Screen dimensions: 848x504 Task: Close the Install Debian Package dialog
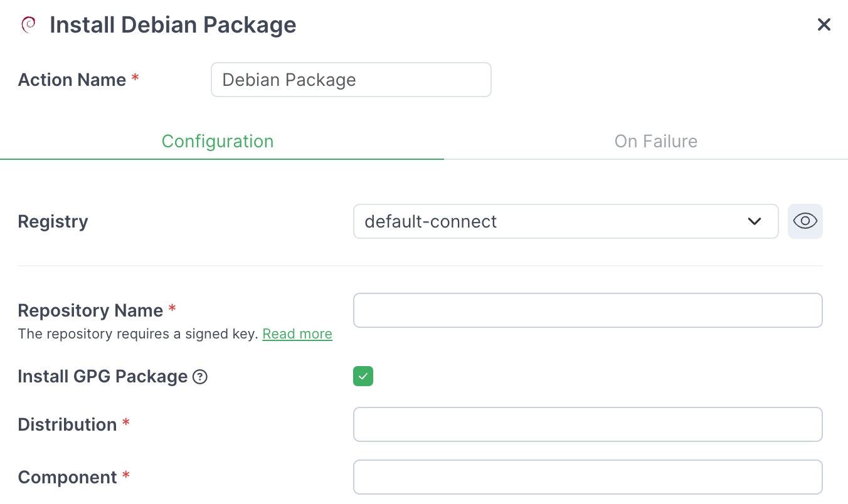[x=824, y=24]
